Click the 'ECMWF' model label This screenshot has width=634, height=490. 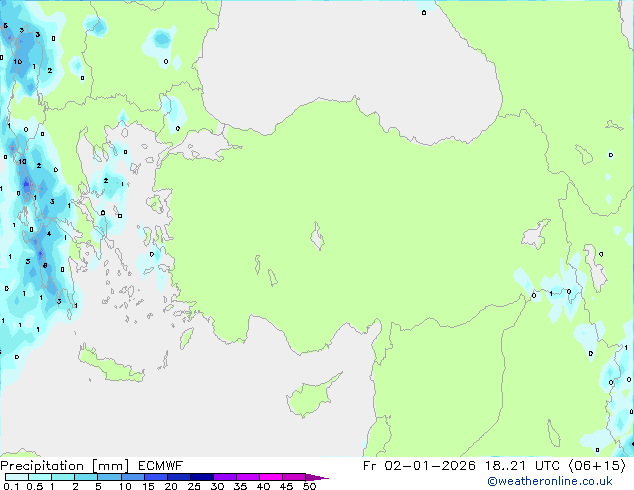[160, 466]
